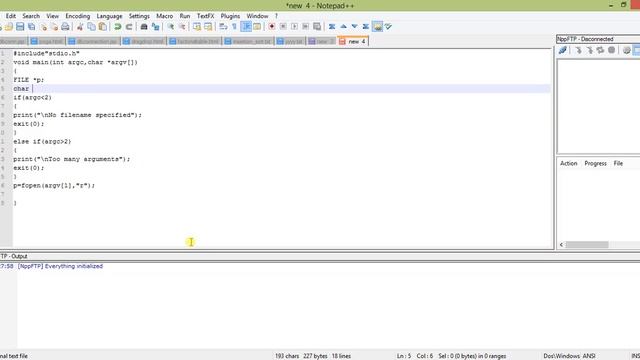The width and height of the screenshot is (640, 360).
Task: Print the document with the printer icon
Action: tap(65, 27)
